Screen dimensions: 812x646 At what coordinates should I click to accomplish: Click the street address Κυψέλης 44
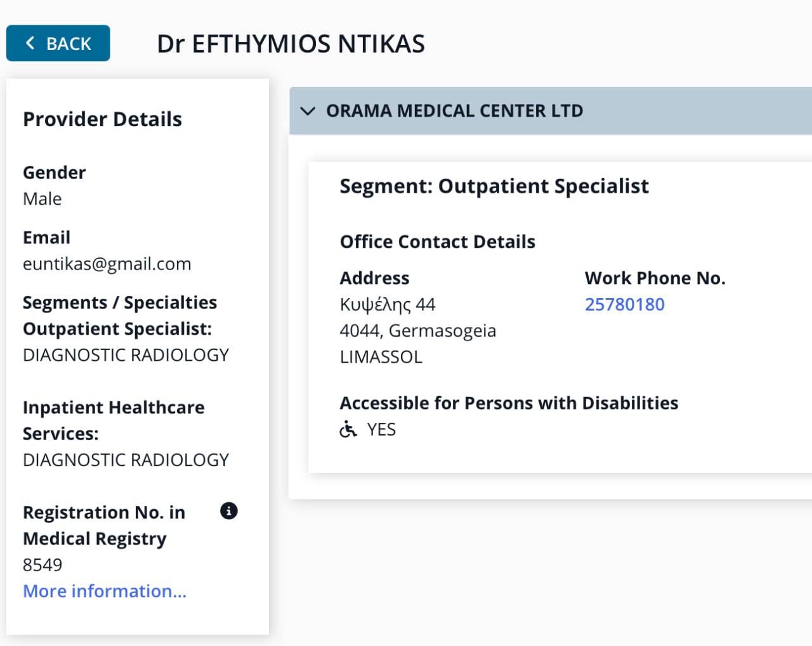[x=387, y=305]
